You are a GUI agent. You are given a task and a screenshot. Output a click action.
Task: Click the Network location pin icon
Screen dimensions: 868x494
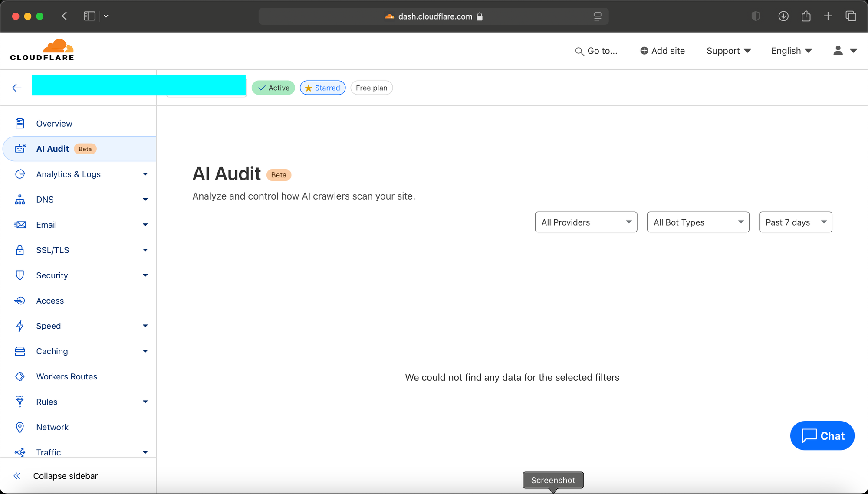(20, 427)
